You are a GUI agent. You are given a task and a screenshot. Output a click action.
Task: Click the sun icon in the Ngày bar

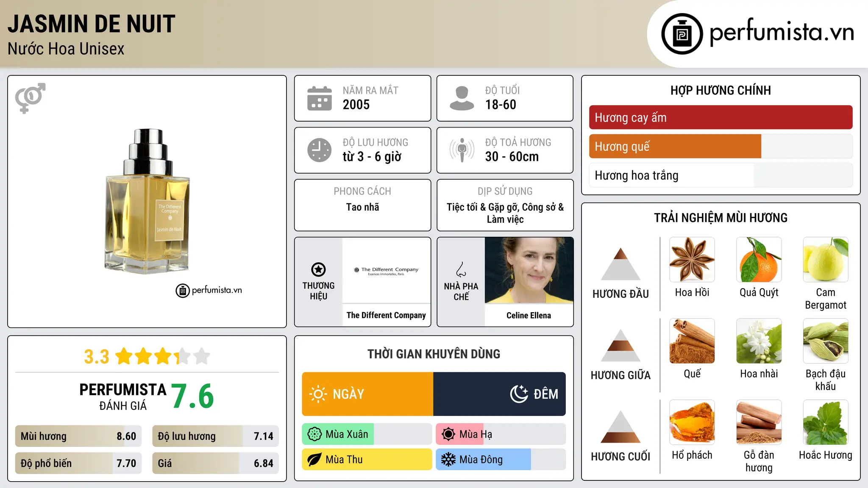[318, 394]
